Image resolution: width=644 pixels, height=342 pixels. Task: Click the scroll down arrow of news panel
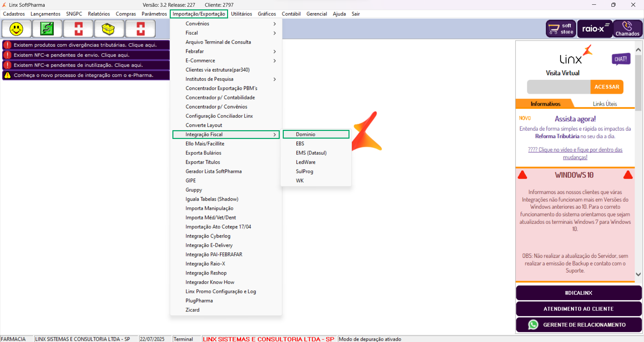coord(638,274)
